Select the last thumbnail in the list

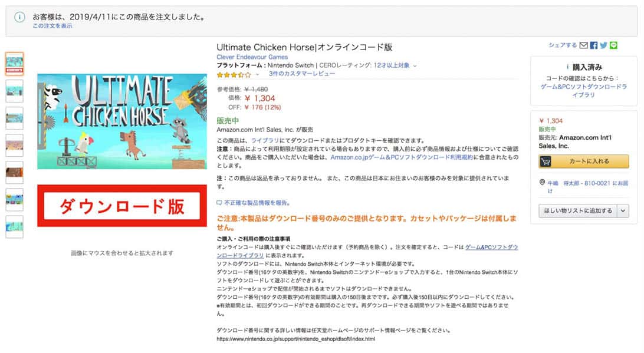click(x=14, y=226)
